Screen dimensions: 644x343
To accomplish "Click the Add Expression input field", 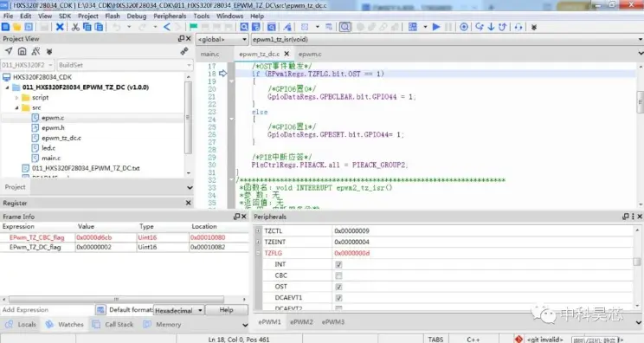I will click(x=48, y=310).
